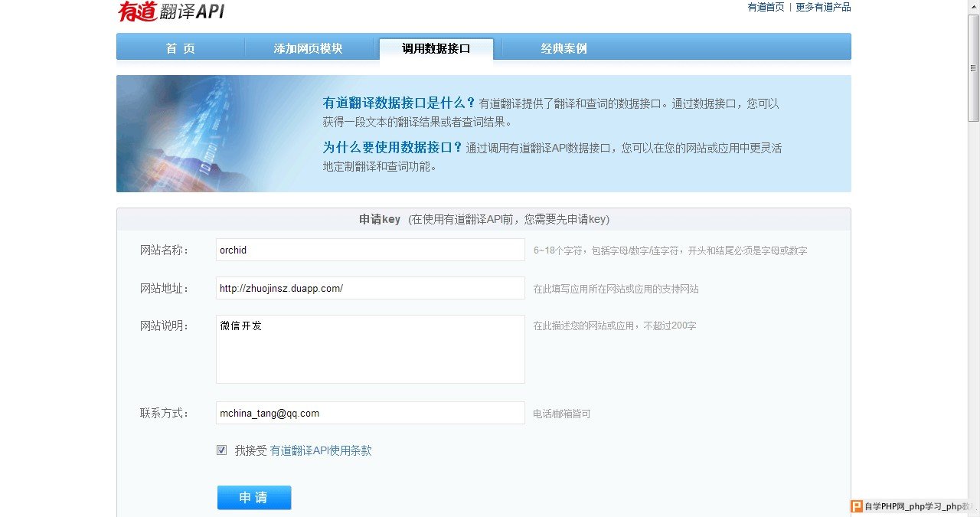Click the 网站地址 URL input field
This screenshot has height=517, width=980.
tap(371, 288)
